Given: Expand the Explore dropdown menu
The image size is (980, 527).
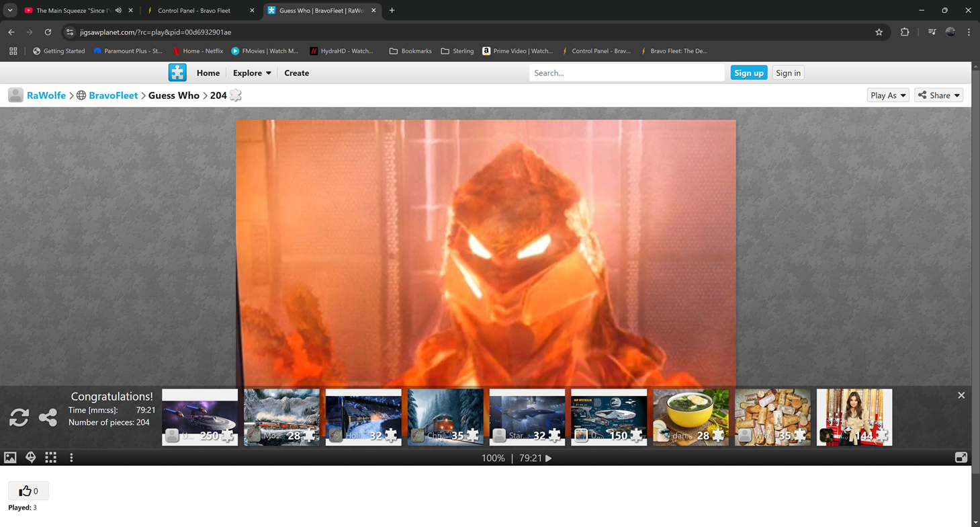Looking at the screenshot, I should coord(252,73).
